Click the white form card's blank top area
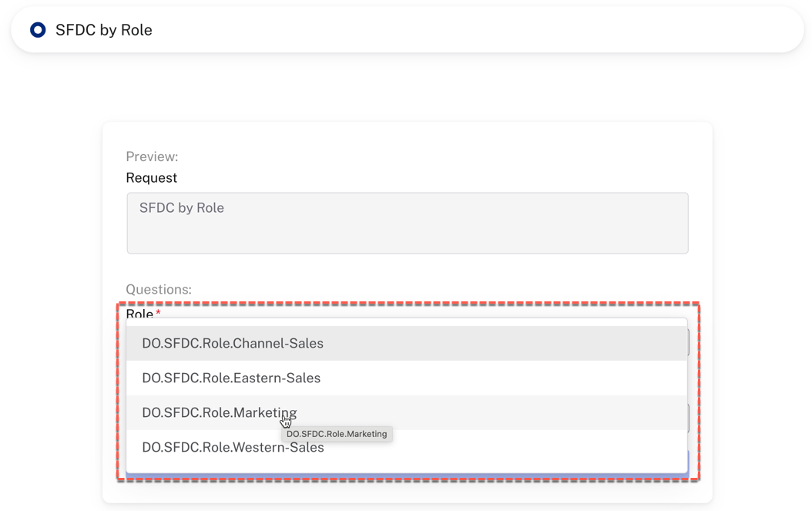The image size is (812, 511). point(407,136)
